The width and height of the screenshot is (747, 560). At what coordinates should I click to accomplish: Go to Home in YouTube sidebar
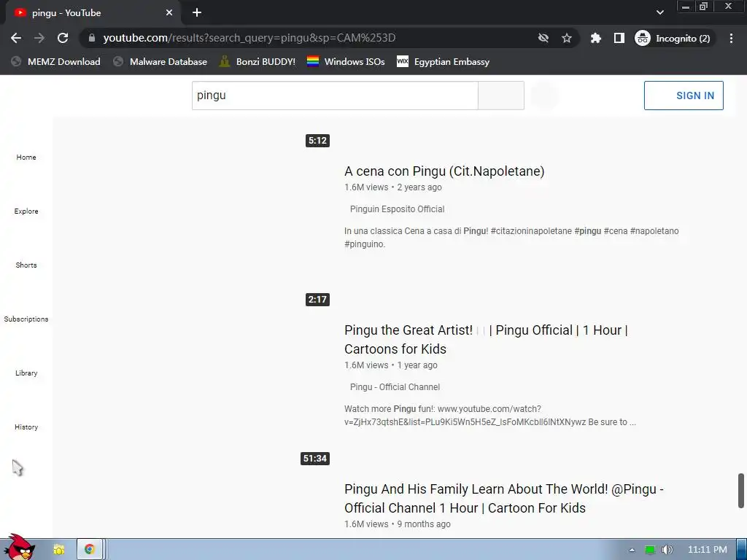(26, 157)
